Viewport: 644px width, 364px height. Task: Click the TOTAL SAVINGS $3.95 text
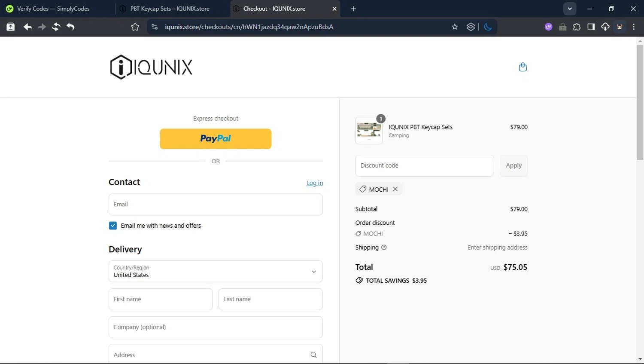point(396,281)
